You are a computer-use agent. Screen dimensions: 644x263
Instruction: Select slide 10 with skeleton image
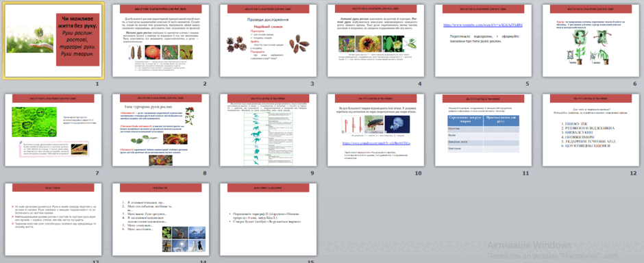click(376, 129)
